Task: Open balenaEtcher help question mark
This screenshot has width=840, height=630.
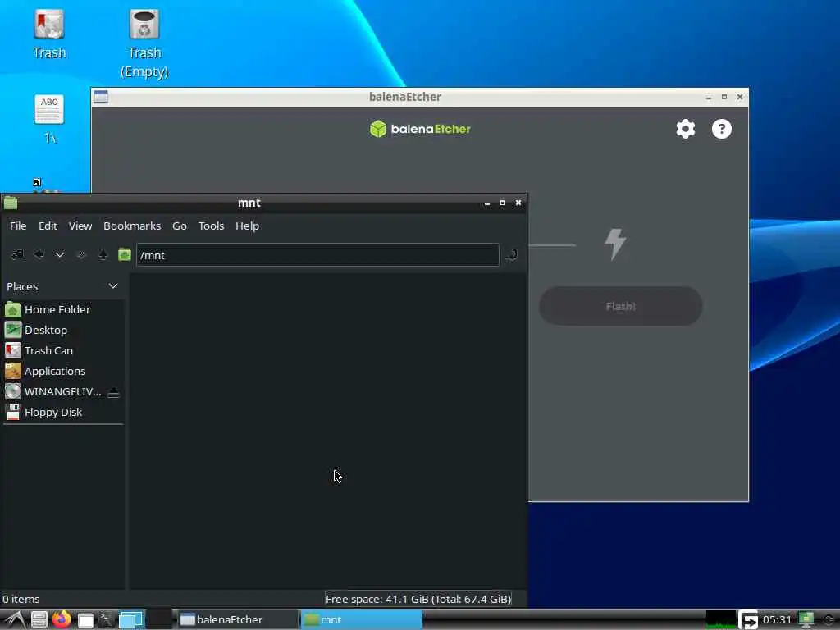Action: tap(722, 129)
